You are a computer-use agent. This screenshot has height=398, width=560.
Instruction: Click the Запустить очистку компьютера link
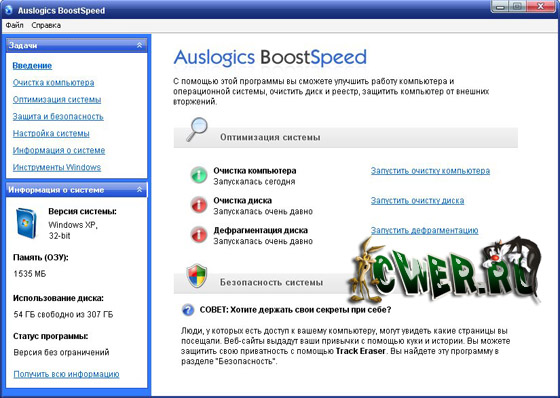tap(430, 171)
